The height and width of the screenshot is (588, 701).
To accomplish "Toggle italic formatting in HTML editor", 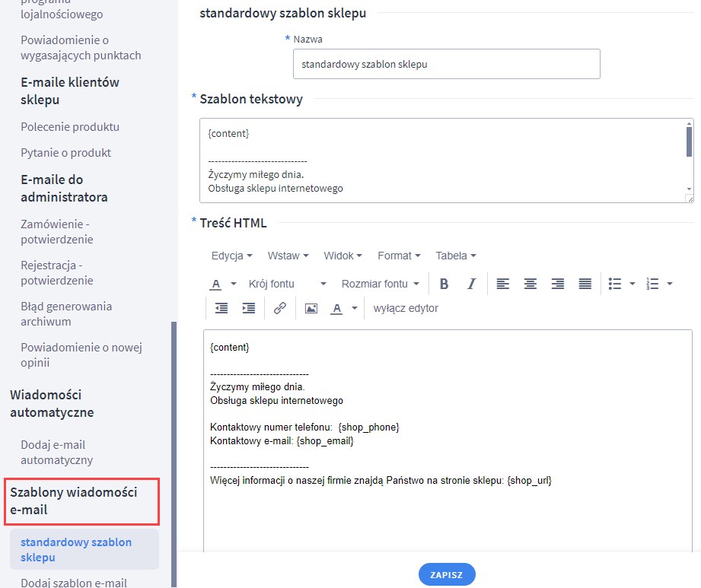I will click(x=471, y=284).
